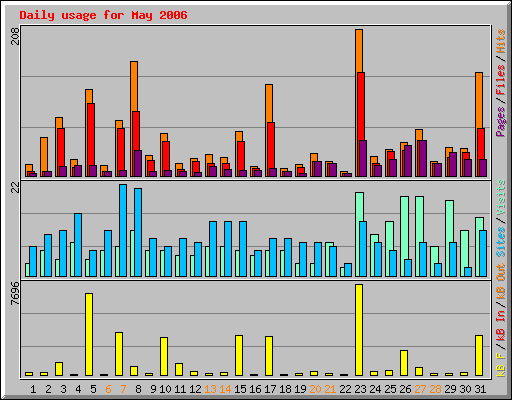Viewport: 512px width, 400px height.
Task: Click the yellow kB bar for day 17
Action: click(x=269, y=356)
